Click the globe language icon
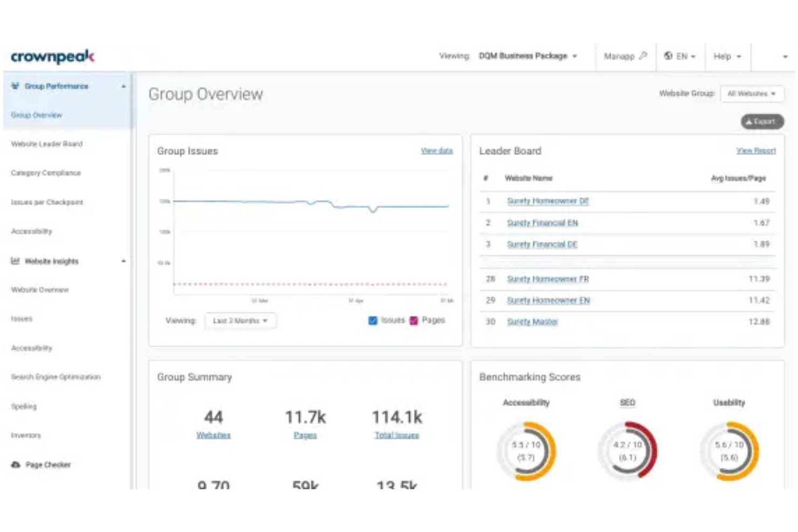 point(668,56)
